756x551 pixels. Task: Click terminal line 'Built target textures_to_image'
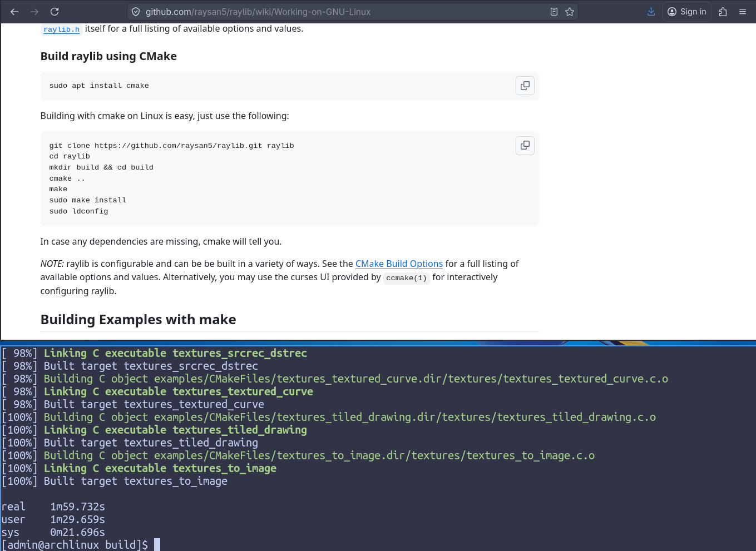click(x=115, y=481)
